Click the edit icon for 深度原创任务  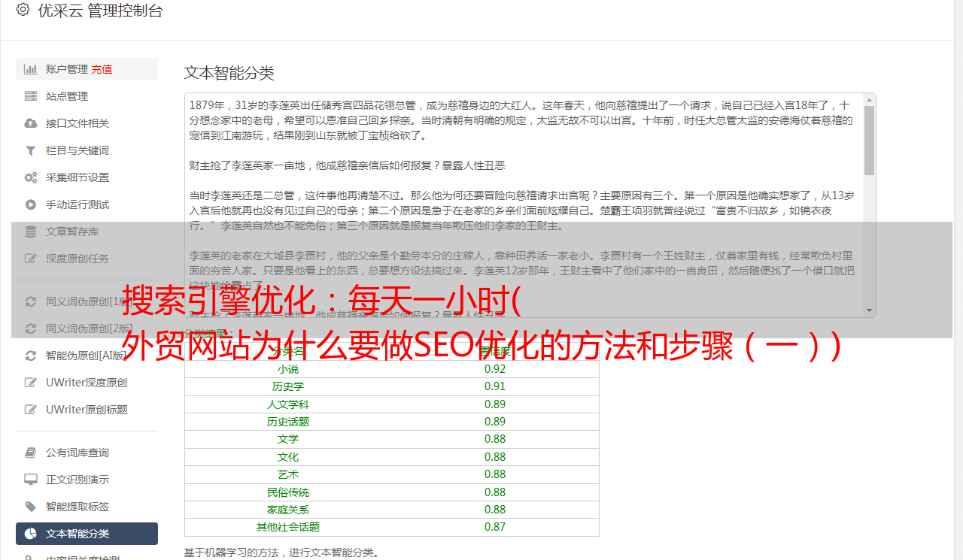coord(31,259)
